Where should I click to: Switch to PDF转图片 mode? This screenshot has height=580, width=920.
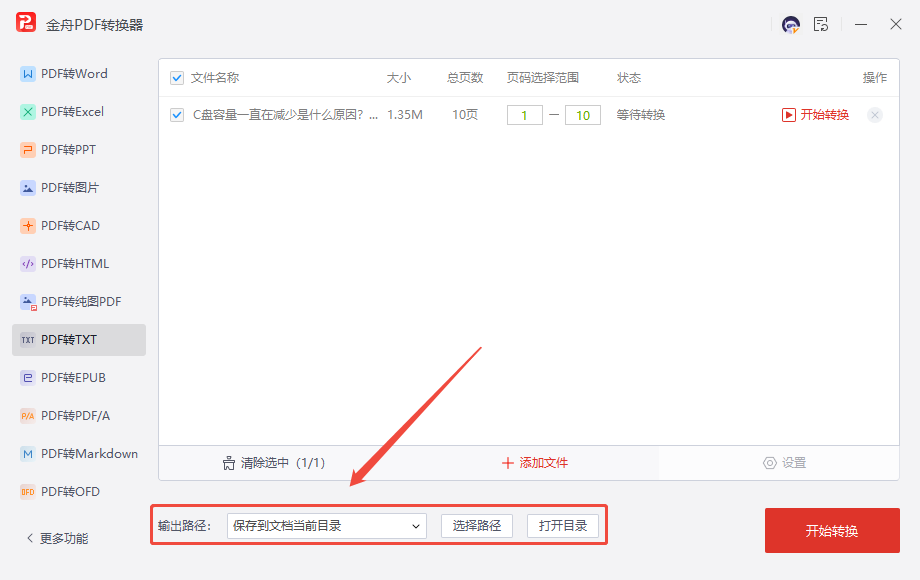tap(79, 188)
